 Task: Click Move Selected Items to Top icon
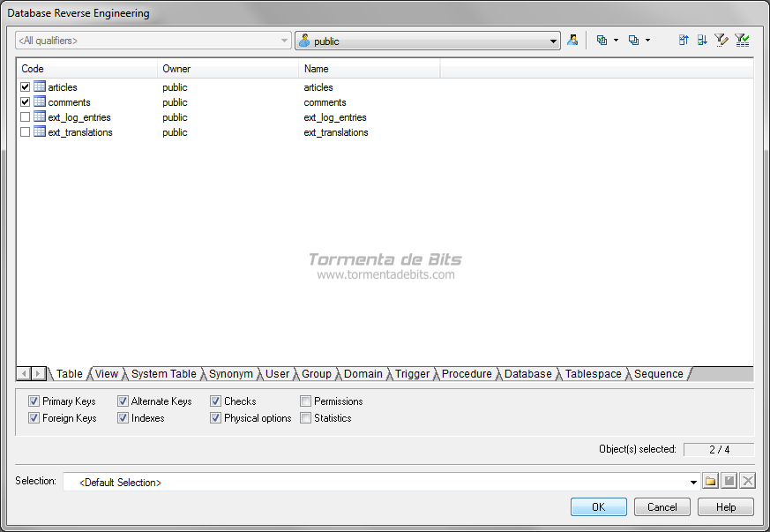click(x=684, y=41)
